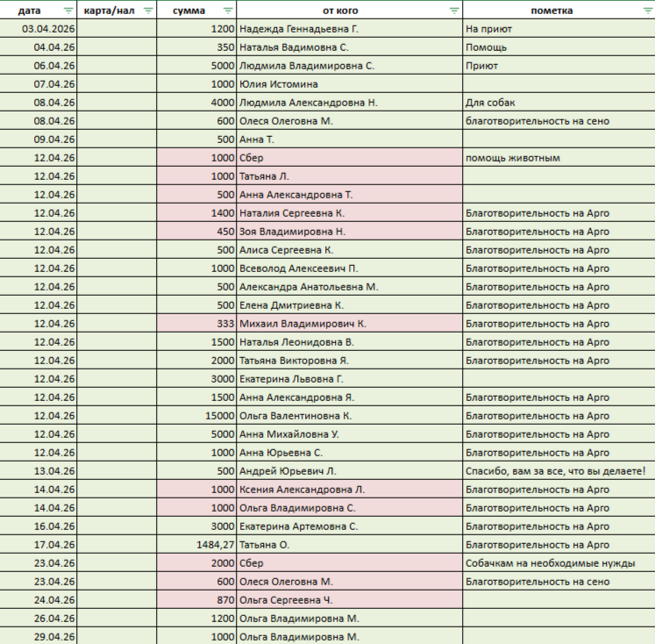Viewport: 655px width, 644px height.
Task: Select amount cell 1484,27
Action: pos(196,545)
